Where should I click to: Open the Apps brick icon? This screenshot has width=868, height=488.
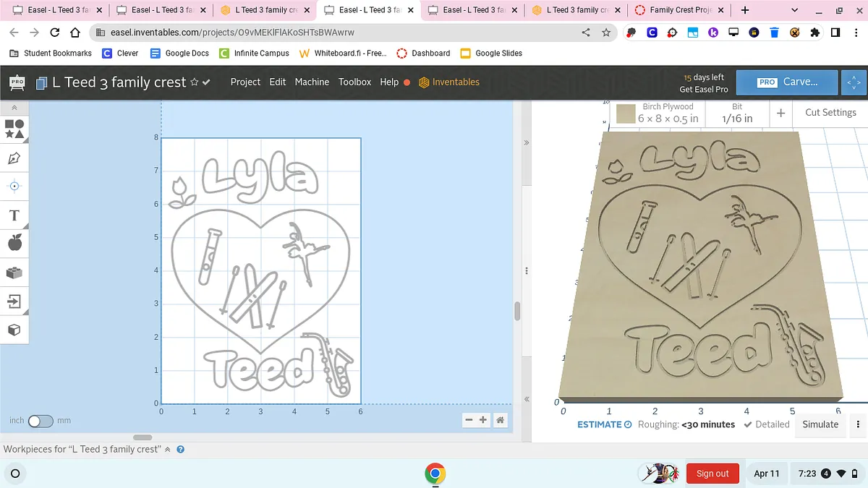(14, 273)
